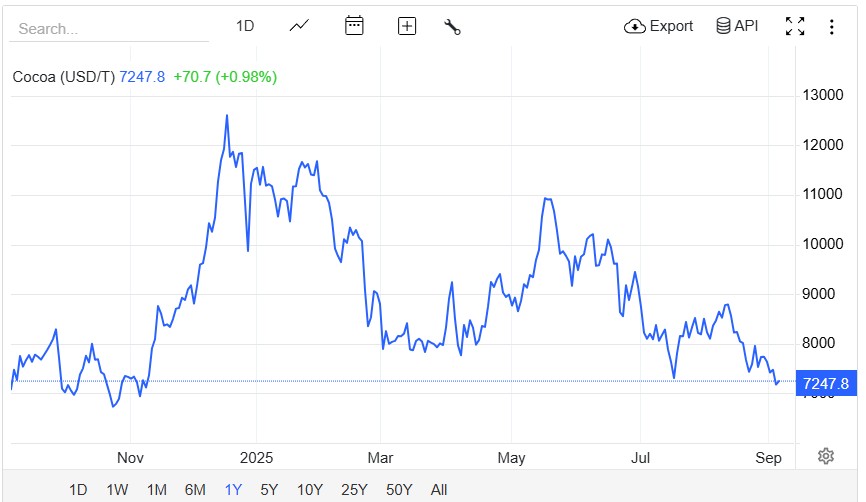Image resolution: width=866 pixels, height=502 pixels.
Task: Select the 5Y time range
Action: click(269, 489)
